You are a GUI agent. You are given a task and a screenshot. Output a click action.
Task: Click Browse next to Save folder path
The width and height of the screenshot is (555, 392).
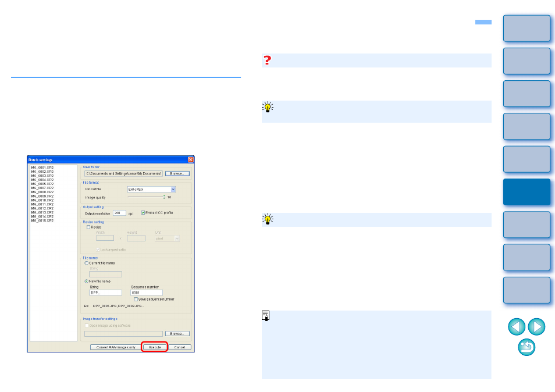177,174
